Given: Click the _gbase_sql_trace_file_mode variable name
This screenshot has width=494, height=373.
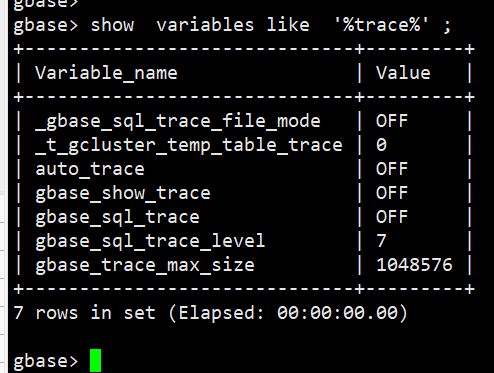Looking at the screenshot, I should [x=178, y=121].
